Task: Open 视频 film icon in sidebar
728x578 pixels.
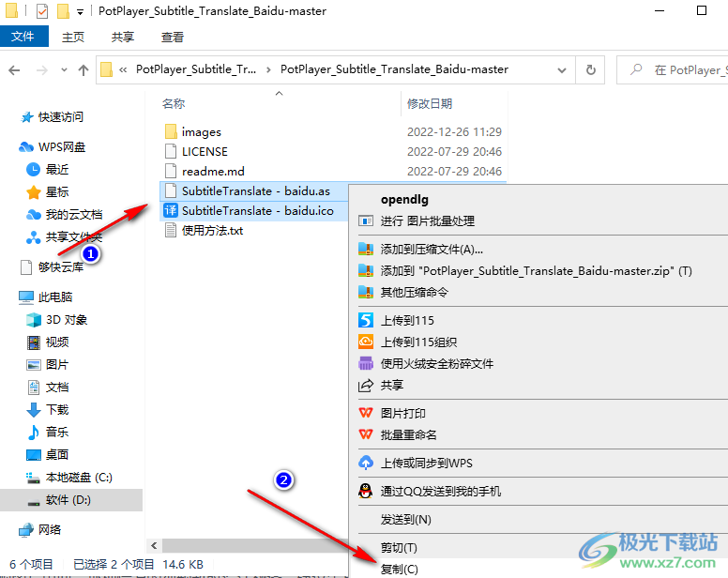Action: click(x=34, y=342)
